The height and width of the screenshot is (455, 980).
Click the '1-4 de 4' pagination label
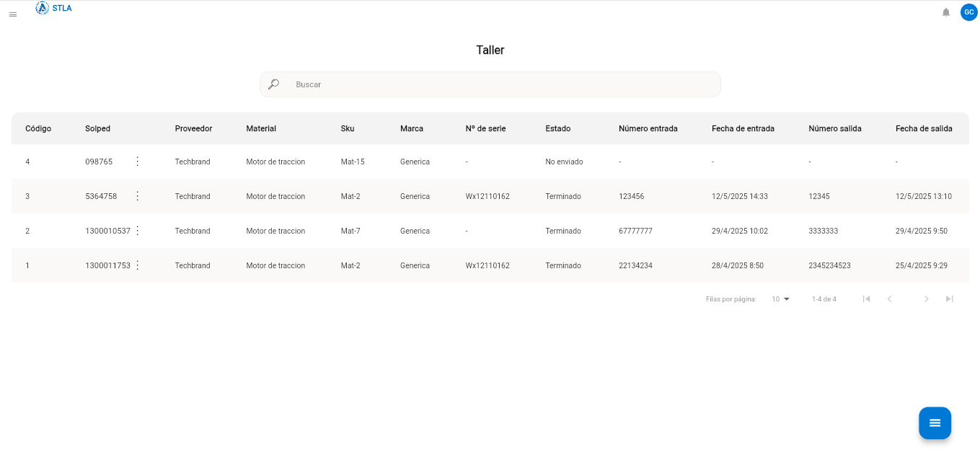coord(824,299)
